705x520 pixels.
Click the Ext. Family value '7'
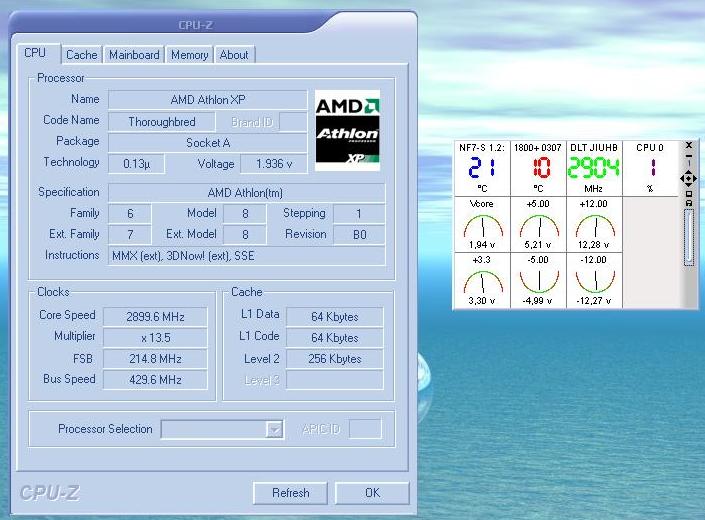click(x=130, y=234)
